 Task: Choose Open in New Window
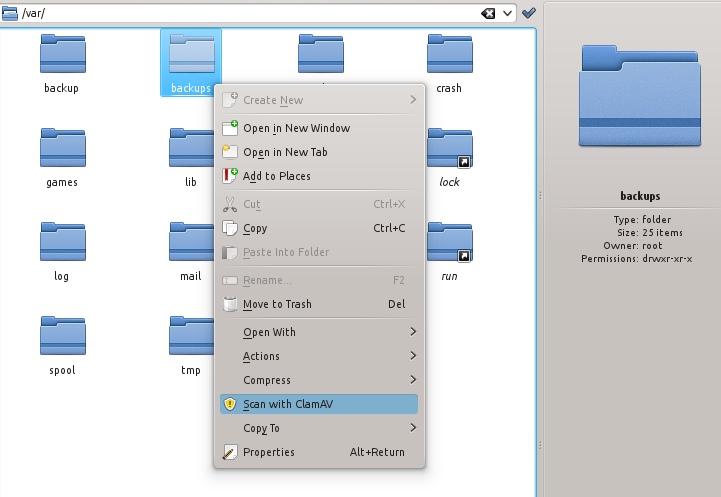pos(319,128)
